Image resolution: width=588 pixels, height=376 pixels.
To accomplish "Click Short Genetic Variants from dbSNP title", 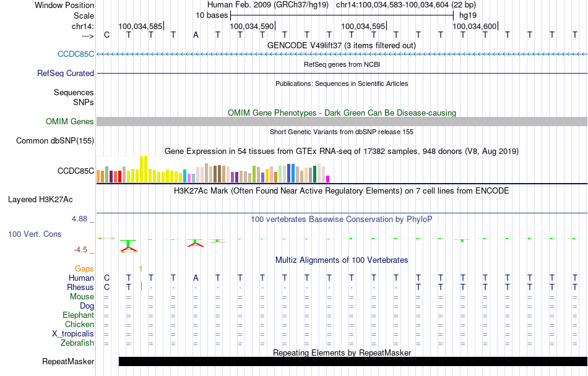I will pyautogui.click(x=342, y=132).
